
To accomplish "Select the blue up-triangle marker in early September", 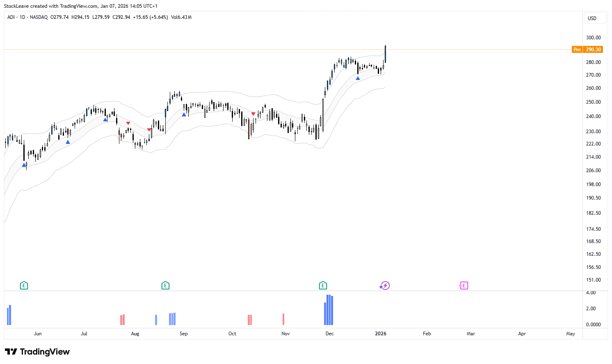I will pos(184,115).
